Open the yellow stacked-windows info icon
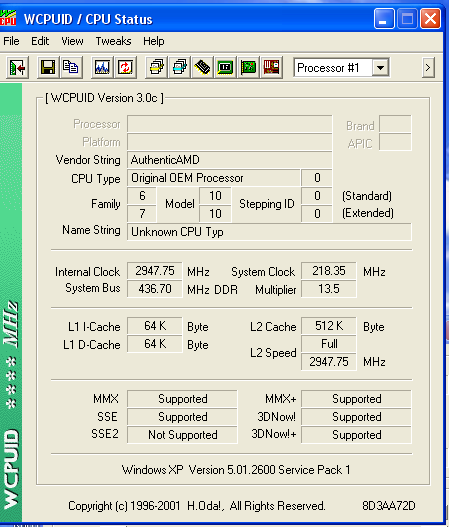449x527 pixels. 156,68
